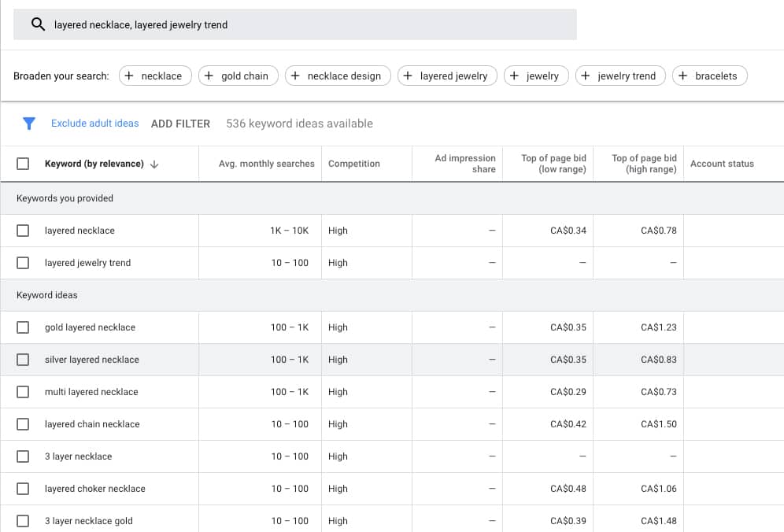Click the 'silver layered necklace' keyword text

pos(92,360)
